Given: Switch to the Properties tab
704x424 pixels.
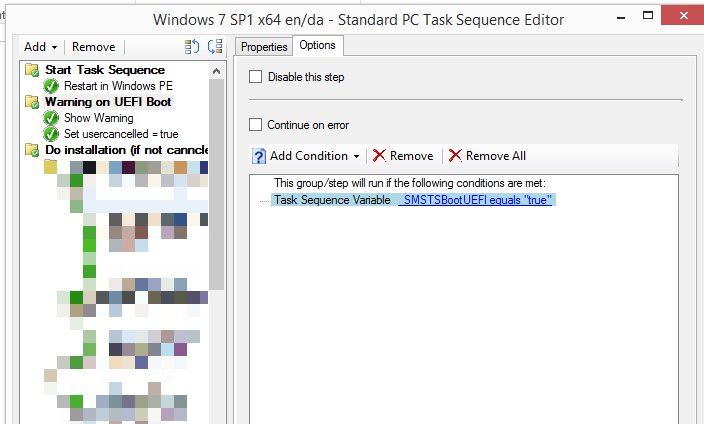Looking at the screenshot, I should click(264, 47).
